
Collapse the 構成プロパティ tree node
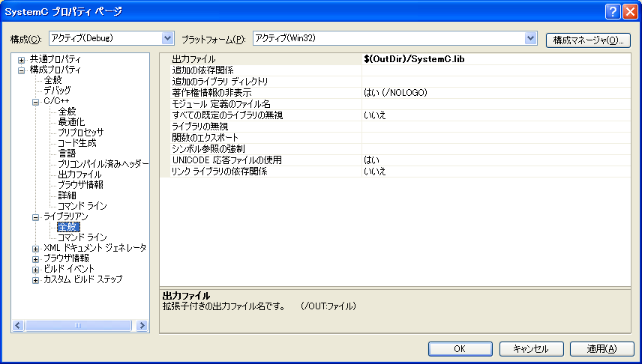click(21, 70)
